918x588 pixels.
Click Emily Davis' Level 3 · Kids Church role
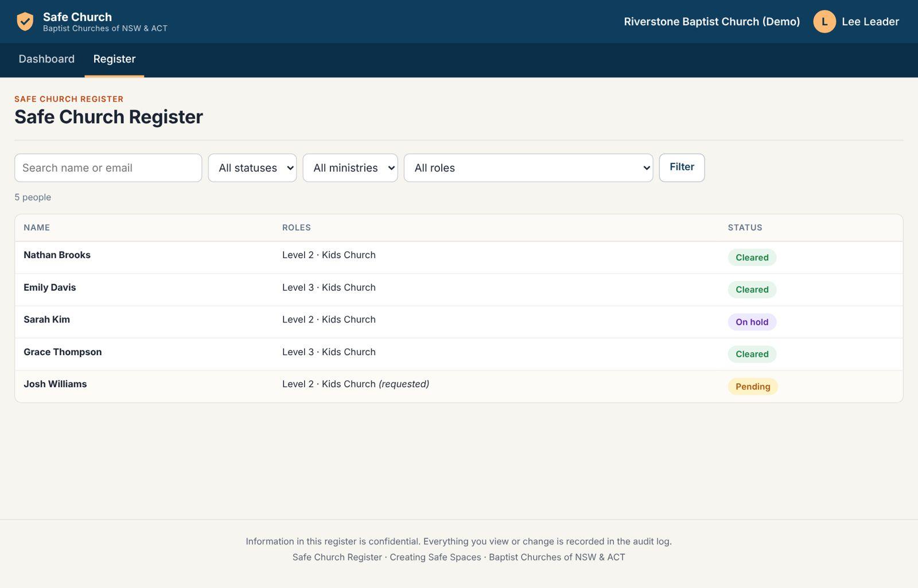(329, 287)
